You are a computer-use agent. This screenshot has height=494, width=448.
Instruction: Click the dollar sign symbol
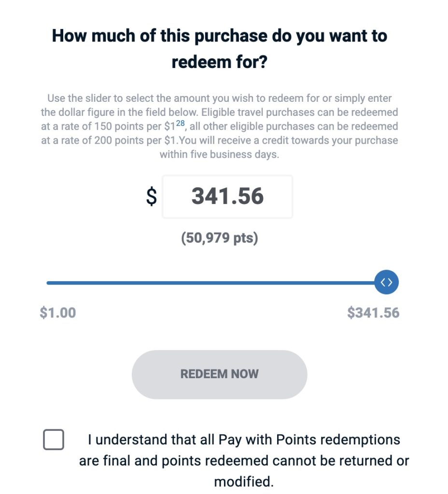[153, 196]
